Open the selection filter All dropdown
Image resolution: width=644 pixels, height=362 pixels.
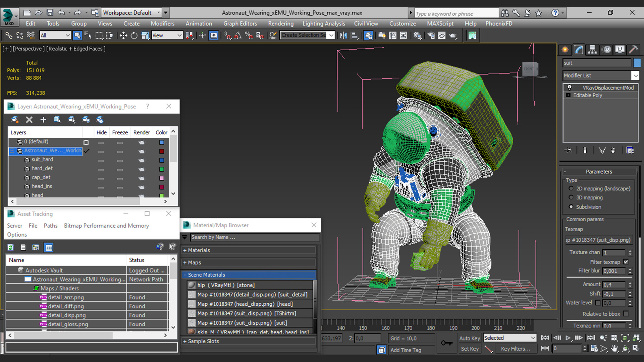pyautogui.click(x=55, y=35)
